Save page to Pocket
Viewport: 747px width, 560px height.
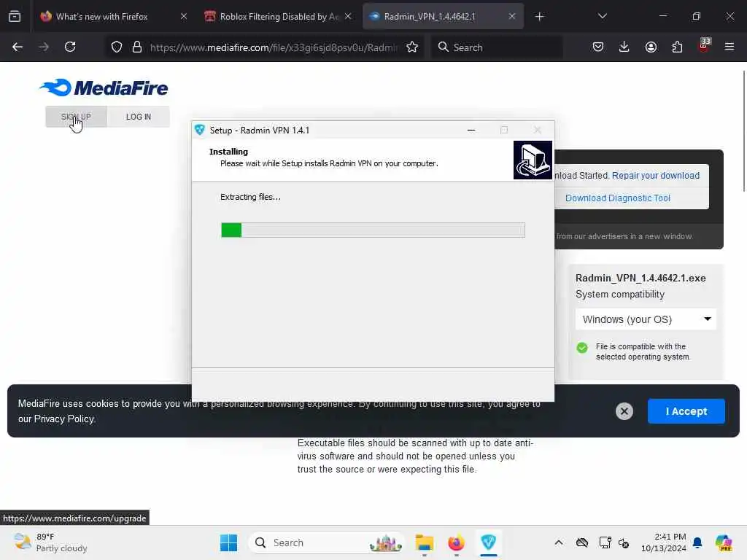[x=598, y=47]
